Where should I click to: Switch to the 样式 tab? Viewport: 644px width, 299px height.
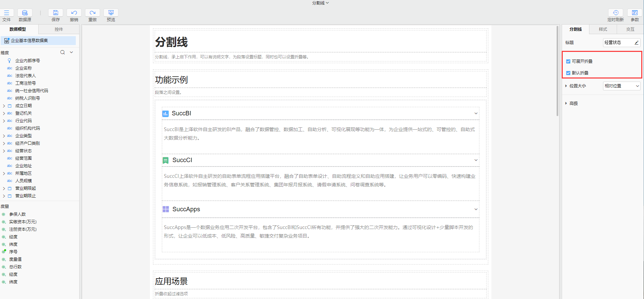[603, 29]
